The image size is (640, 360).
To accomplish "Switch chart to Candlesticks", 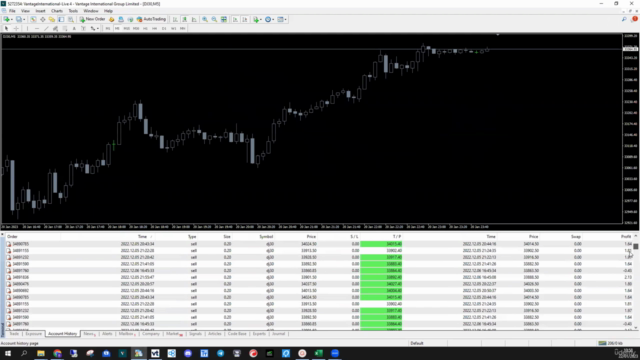I will coord(184,19).
